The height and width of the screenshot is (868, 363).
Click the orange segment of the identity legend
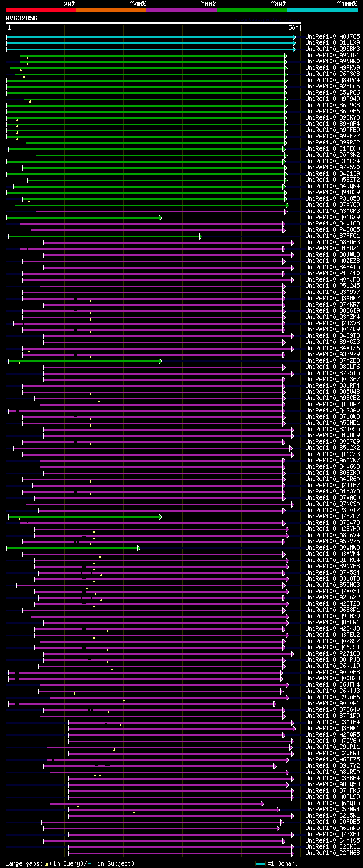(111, 10)
